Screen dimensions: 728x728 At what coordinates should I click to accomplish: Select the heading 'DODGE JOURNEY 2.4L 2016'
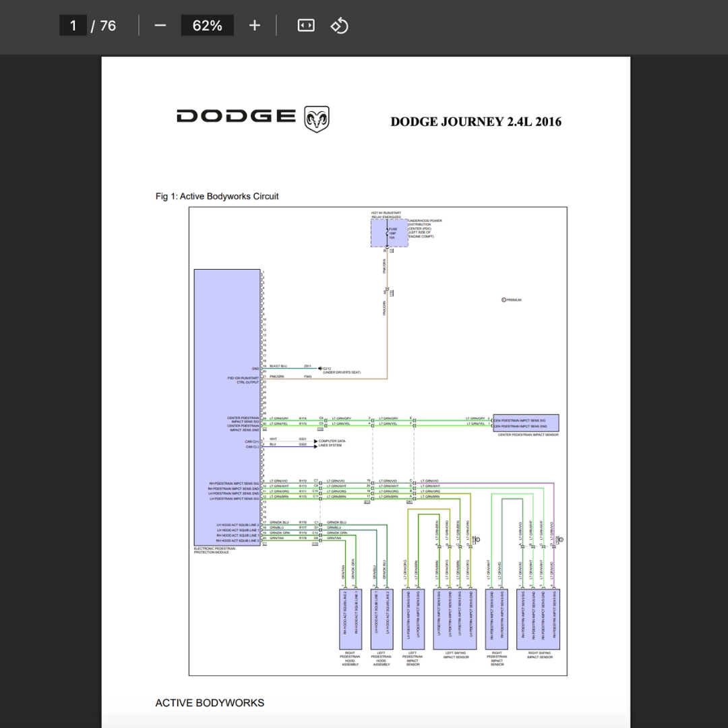coord(476,121)
